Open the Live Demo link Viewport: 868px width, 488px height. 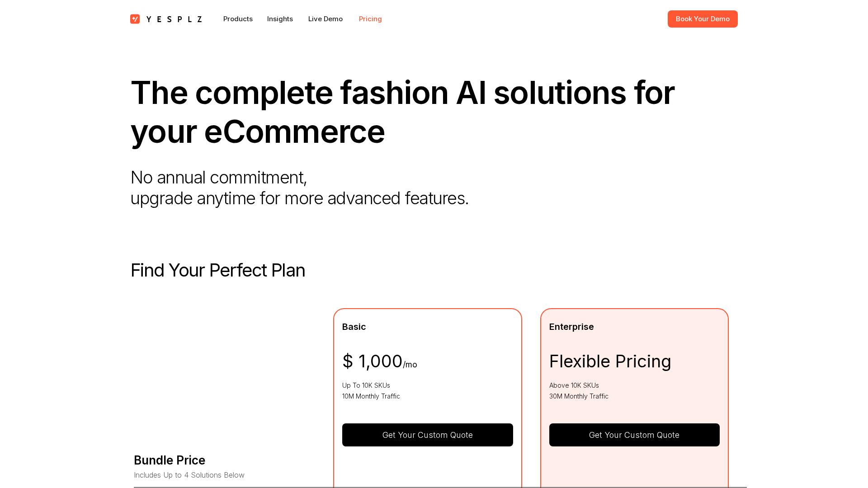click(x=325, y=19)
